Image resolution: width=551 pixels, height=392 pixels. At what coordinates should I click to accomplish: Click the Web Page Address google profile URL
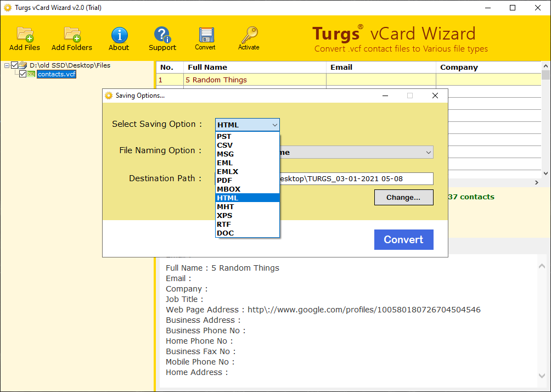(x=364, y=310)
